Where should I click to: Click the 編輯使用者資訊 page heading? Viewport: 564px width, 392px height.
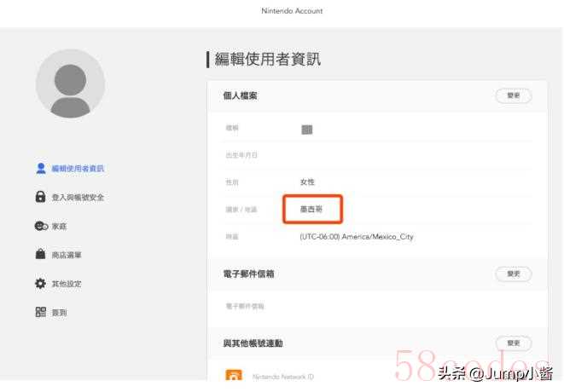pos(268,60)
